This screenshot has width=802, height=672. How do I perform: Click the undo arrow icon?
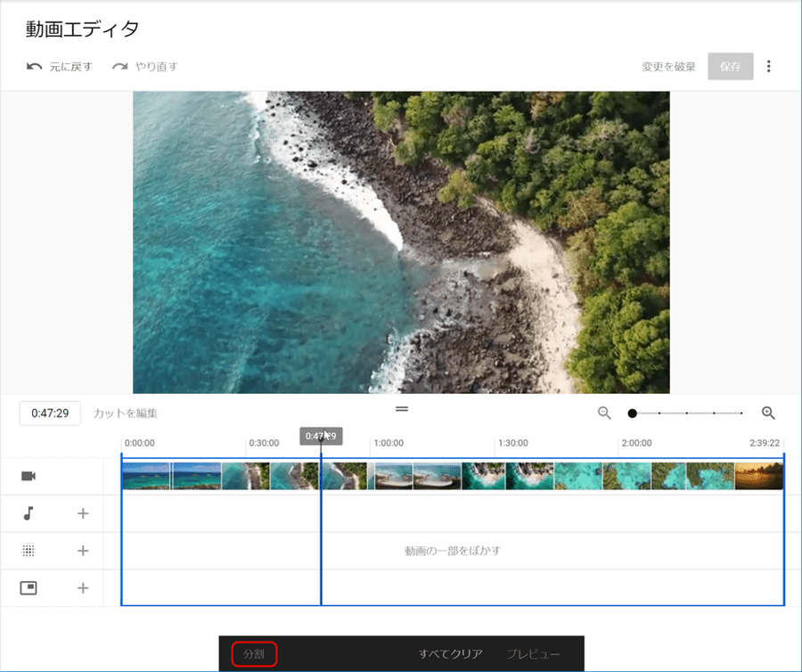[35, 67]
